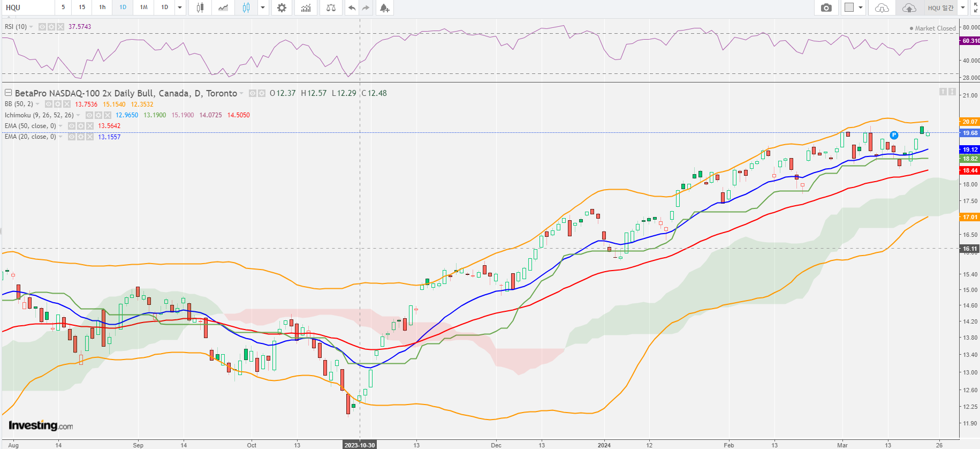Remove the EMA (20, close, 0) indicator
This screenshot has width=980, height=449.
click(x=89, y=137)
